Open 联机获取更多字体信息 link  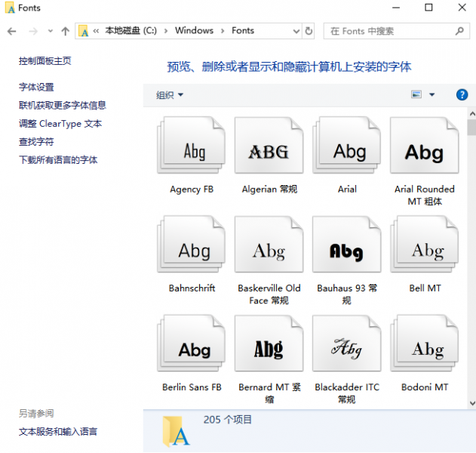(x=63, y=106)
